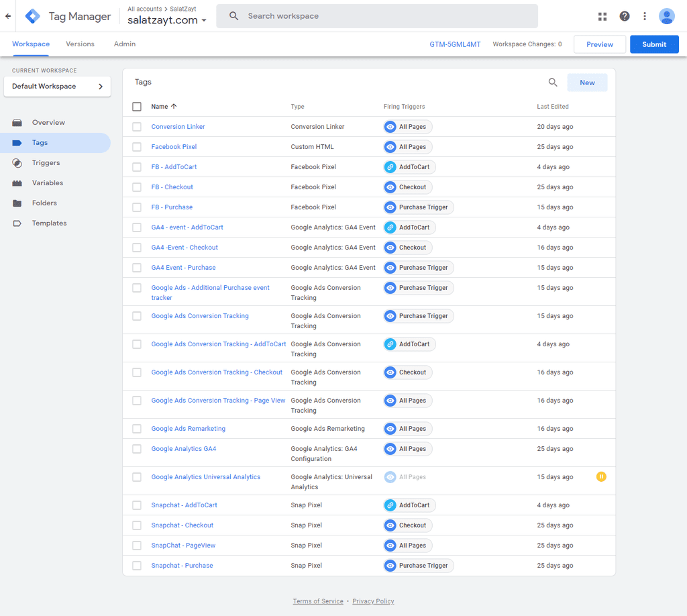Expand the Default Workspace selector
Image resolution: width=687 pixels, height=616 pixels.
[57, 87]
